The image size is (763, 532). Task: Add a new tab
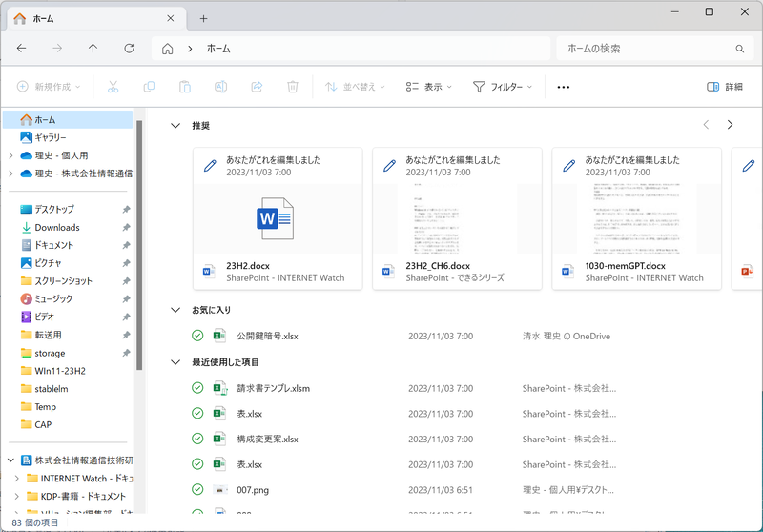(203, 18)
